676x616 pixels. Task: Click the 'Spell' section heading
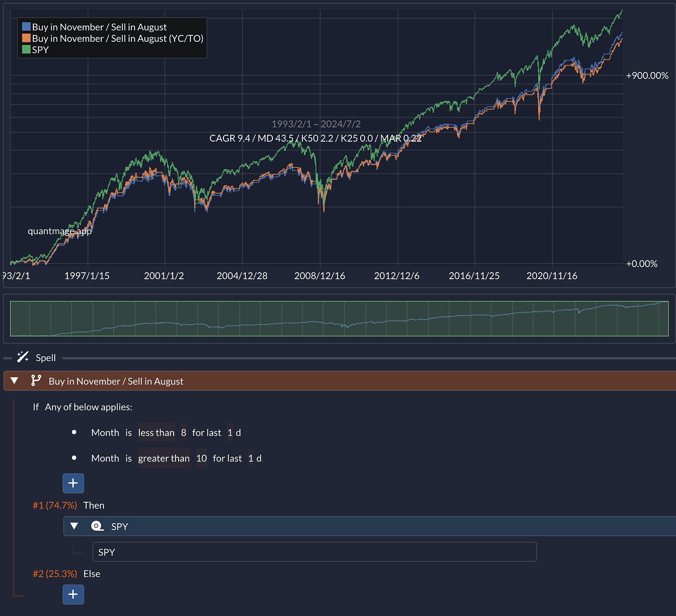[45, 358]
